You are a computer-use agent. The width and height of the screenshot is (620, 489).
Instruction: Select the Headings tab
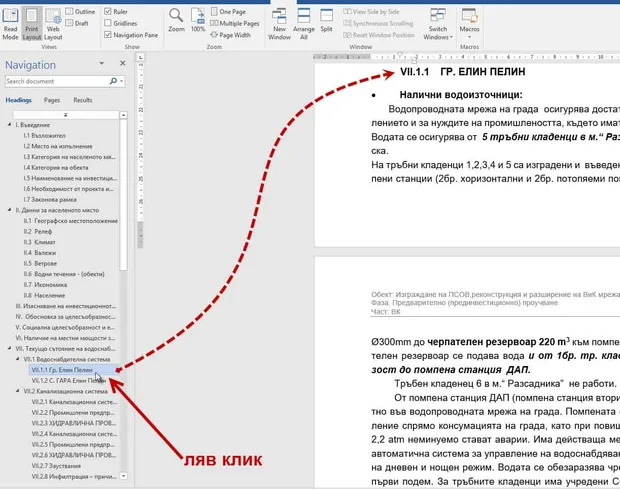pos(18,100)
